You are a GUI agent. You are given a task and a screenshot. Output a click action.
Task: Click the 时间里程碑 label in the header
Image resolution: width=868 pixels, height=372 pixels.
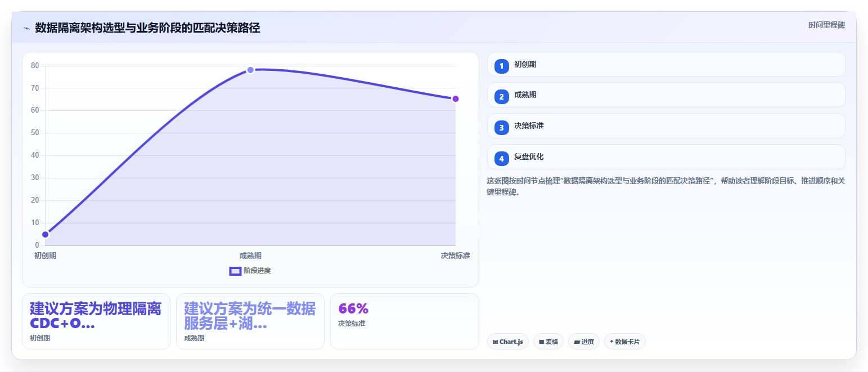click(826, 25)
